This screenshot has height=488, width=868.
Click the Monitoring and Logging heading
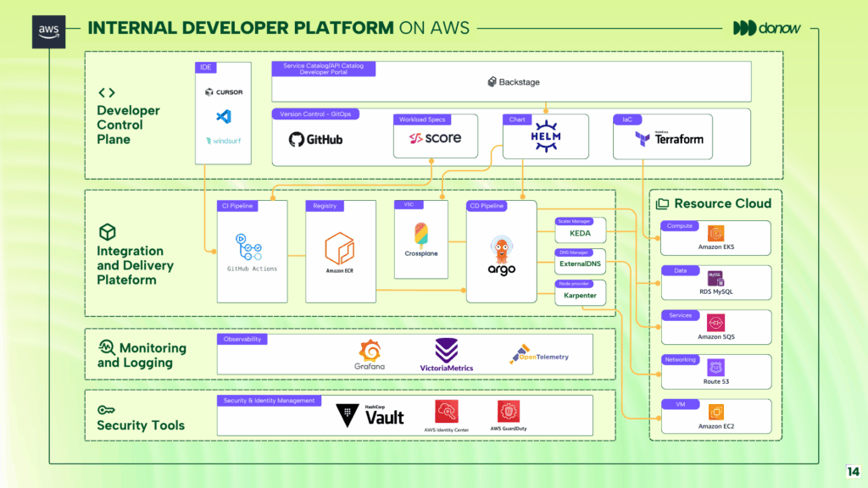click(142, 355)
